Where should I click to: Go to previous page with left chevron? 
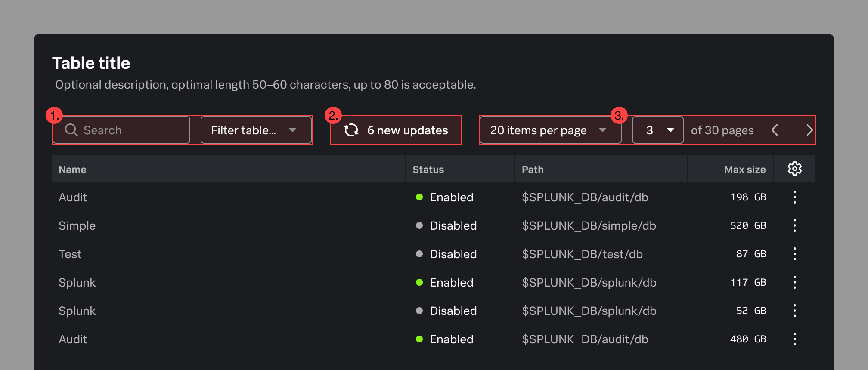(x=775, y=130)
